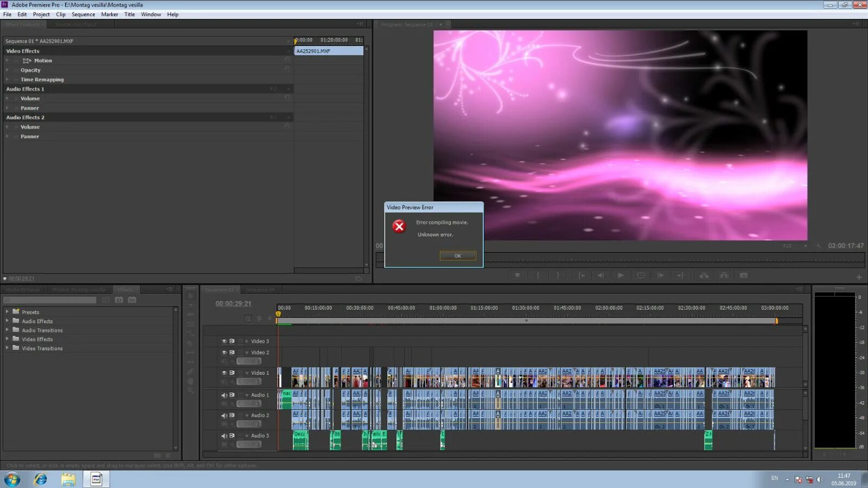Switch to the Sequence 04 timeline tab
Viewport: 868px width, 488px height.
point(260,290)
